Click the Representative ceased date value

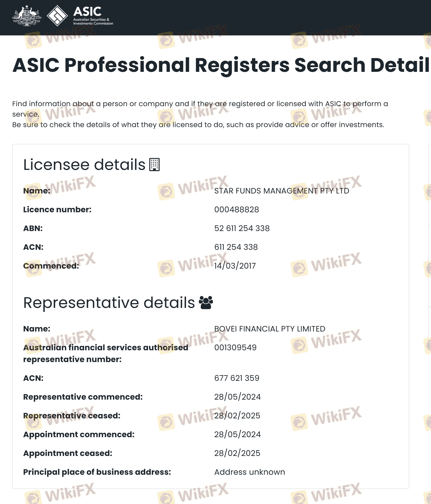237,416
